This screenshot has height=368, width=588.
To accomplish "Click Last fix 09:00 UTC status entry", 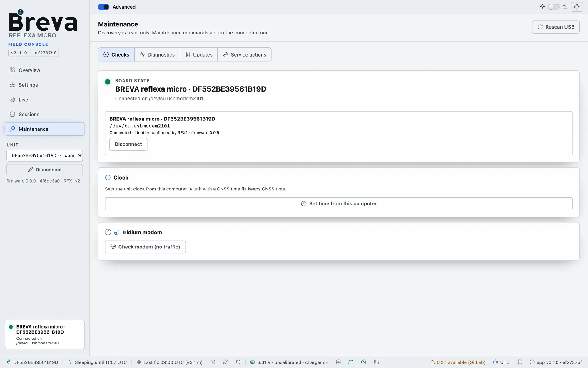I will pos(170,362).
